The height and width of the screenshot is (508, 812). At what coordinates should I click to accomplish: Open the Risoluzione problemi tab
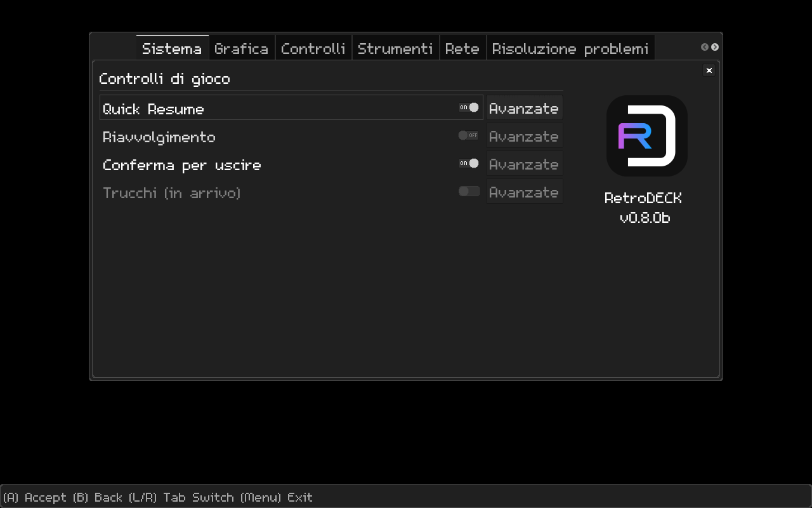(x=570, y=49)
